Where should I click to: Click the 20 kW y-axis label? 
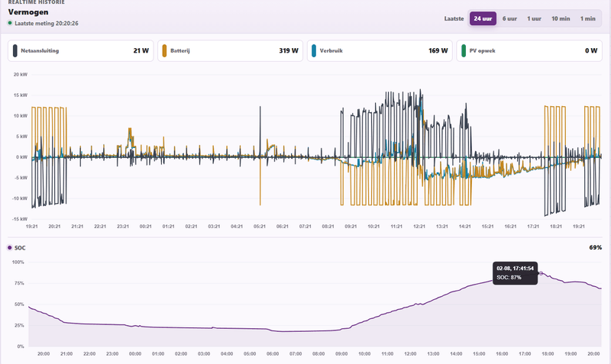21,74
